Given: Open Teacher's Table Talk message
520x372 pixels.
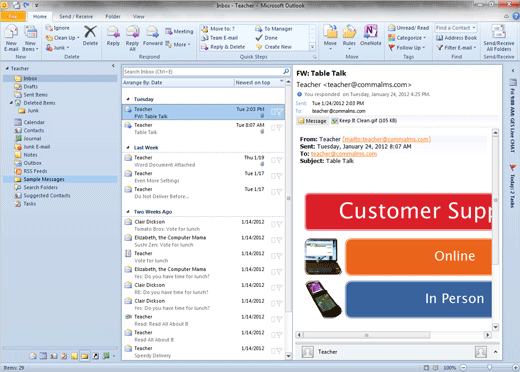Looking at the screenshot, I should pyautogui.click(x=203, y=128).
